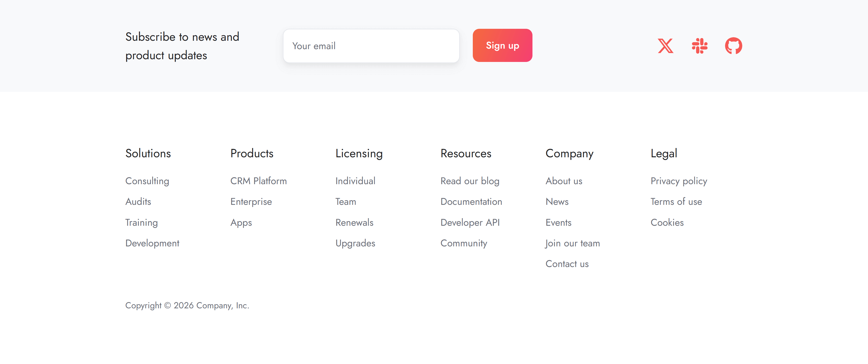
Task: Visit the Renewals licensing link
Action: click(355, 223)
